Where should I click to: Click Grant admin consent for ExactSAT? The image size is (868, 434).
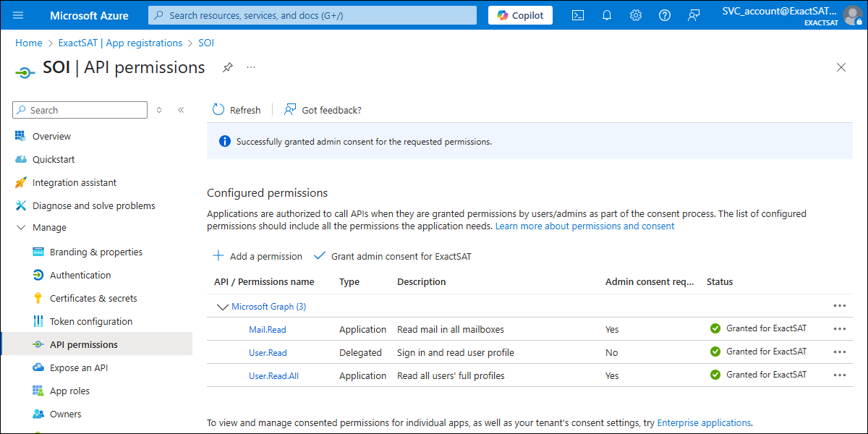tap(393, 256)
